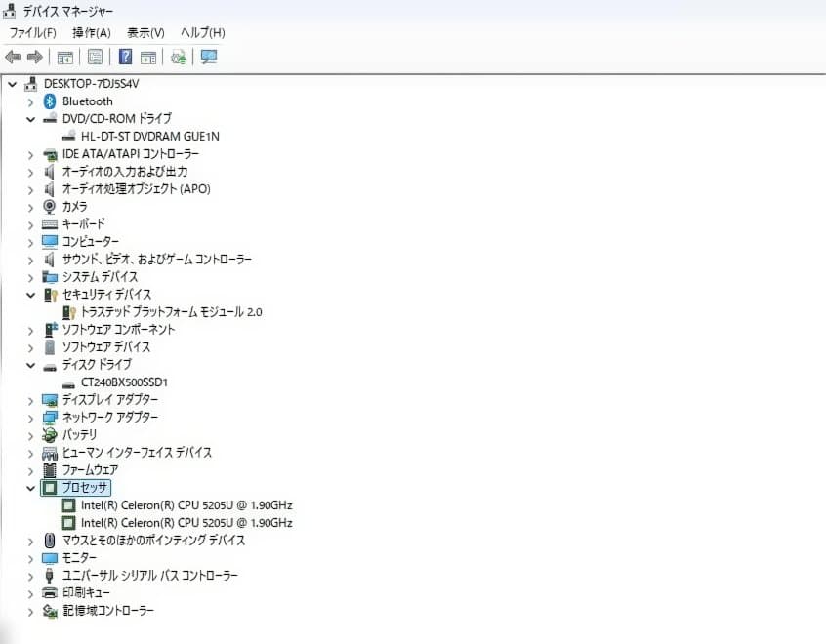Select the first Intel Celeron CPU 5205U entry

[x=186, y=505]
